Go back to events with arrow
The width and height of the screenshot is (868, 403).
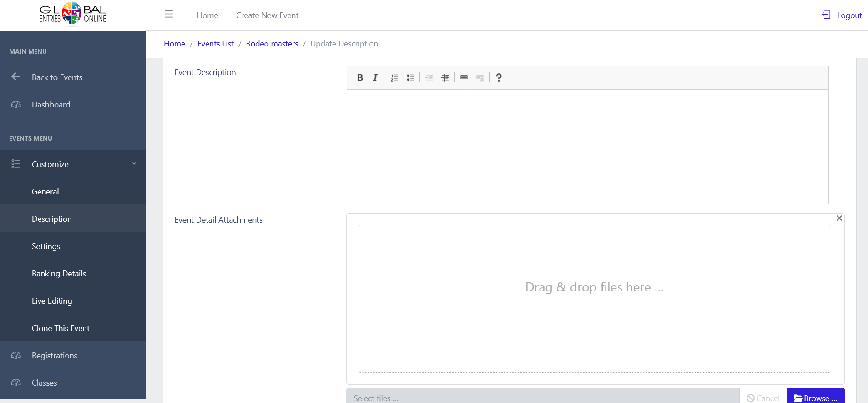[x=16, y=77]
